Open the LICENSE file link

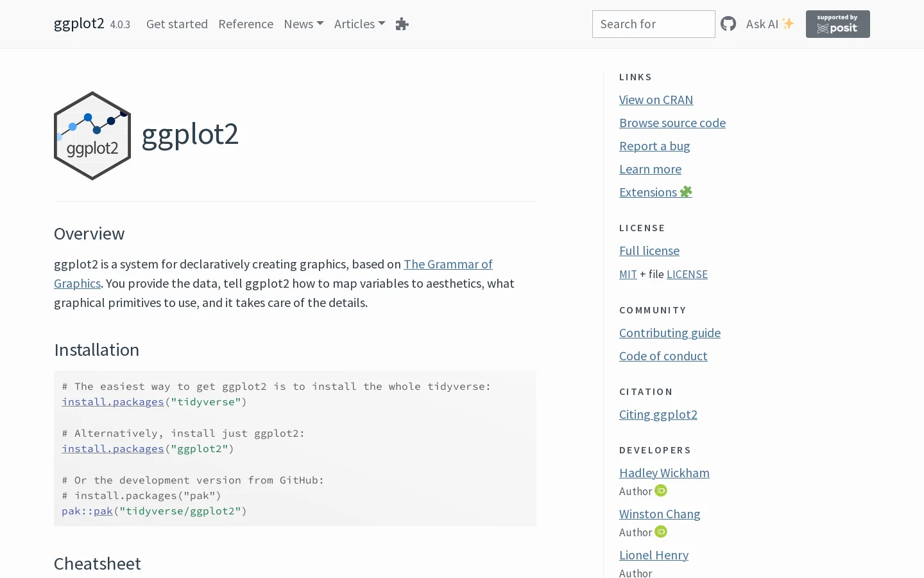687,274
